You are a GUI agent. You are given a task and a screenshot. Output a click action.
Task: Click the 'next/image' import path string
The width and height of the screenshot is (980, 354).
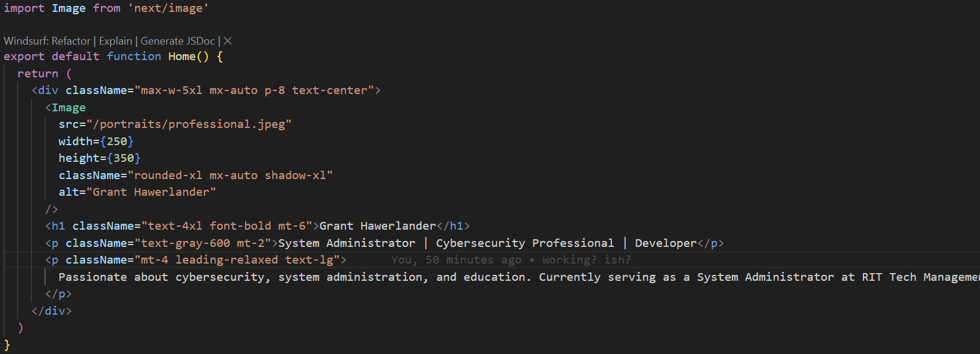click(x=168, y=8)
